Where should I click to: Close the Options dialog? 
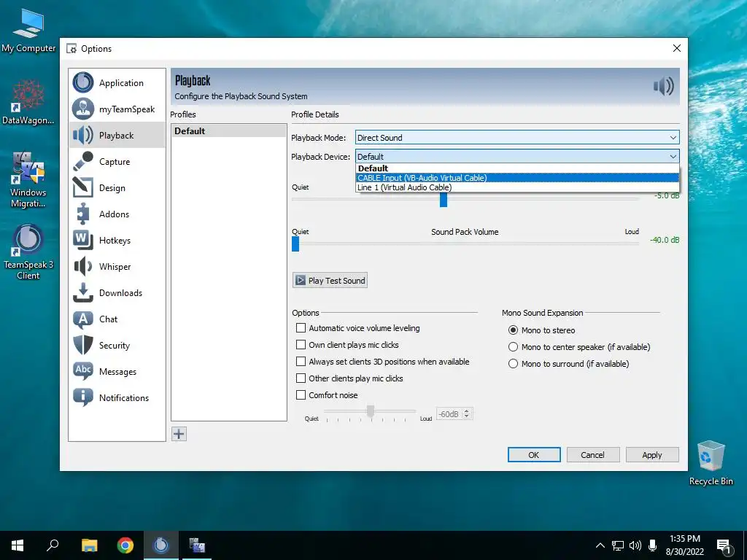[676, 48]
